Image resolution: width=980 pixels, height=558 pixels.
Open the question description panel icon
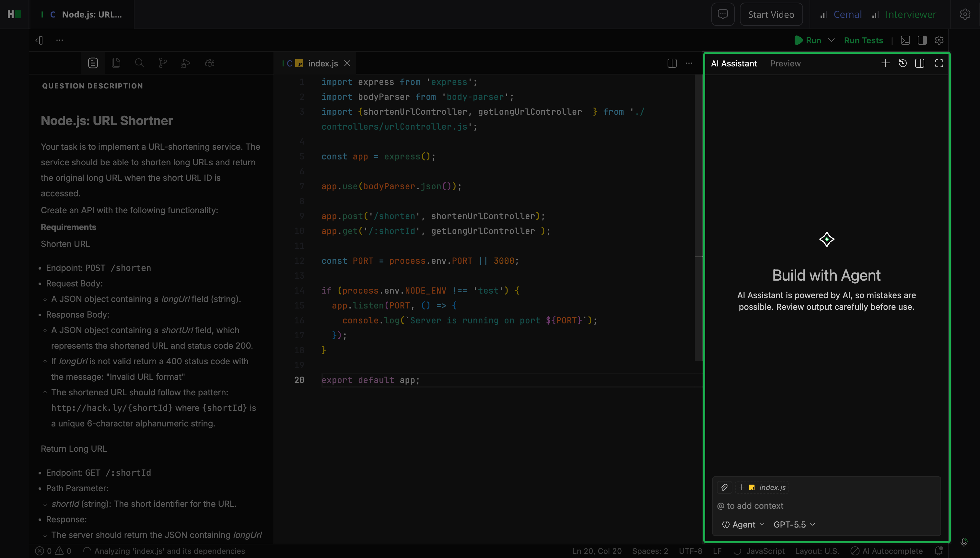pos(93,63)
